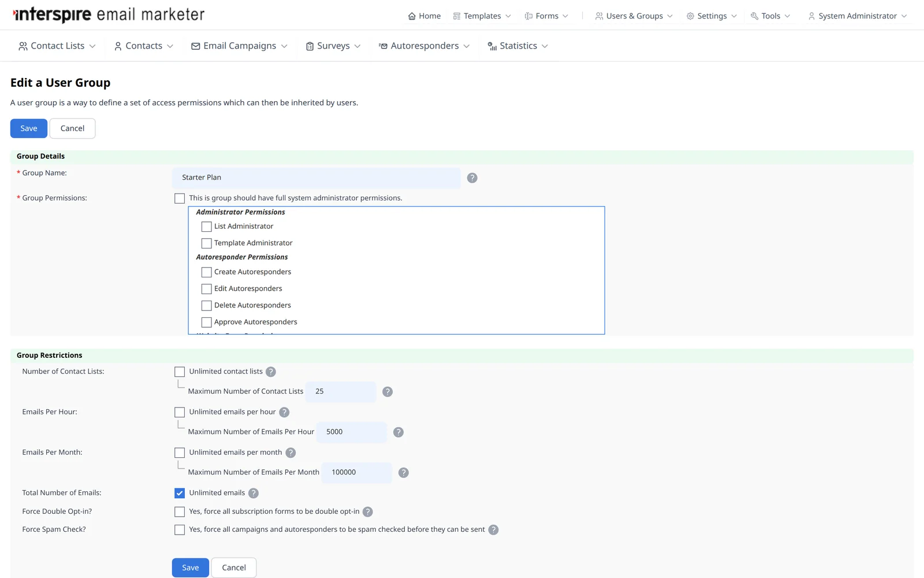Open the Autoresponders menu
Image resolution: width=924 pixels, height=578 pixels.
tap(424, 46)
